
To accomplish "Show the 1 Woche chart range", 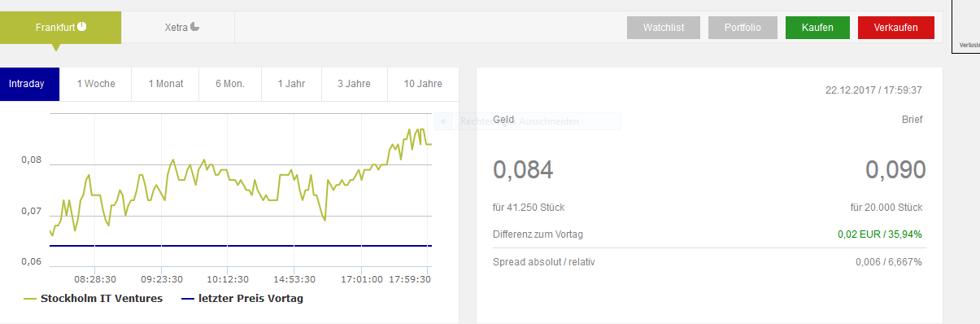I will 96,84.
